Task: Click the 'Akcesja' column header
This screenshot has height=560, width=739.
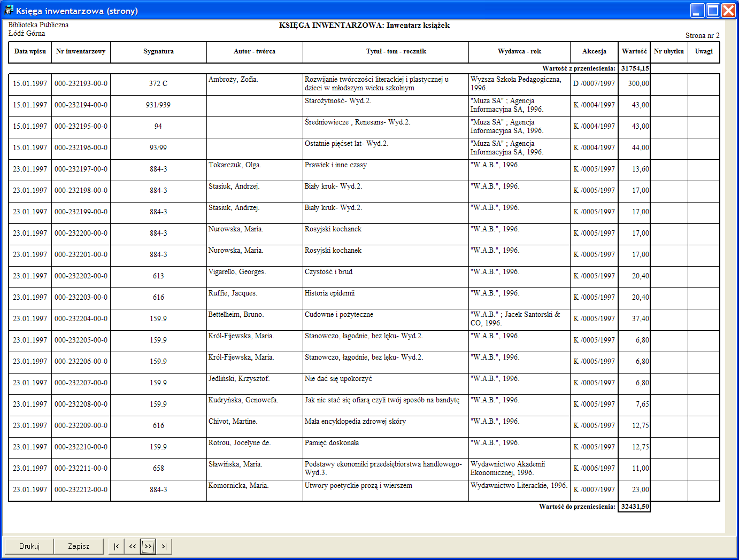Action: pyautogui.click(x=594, y=52)
